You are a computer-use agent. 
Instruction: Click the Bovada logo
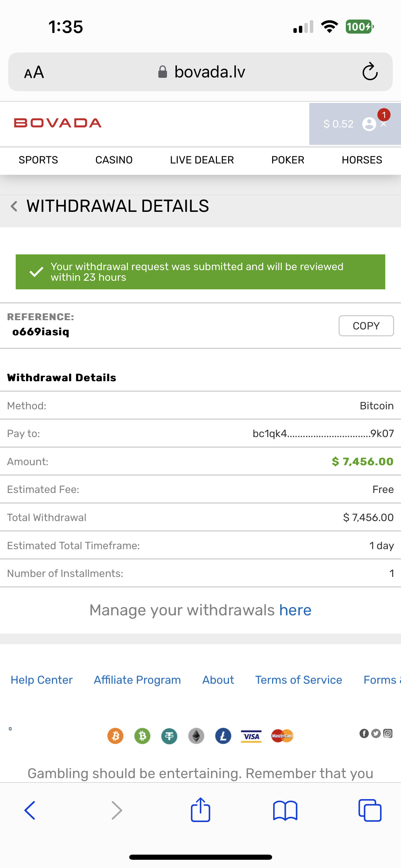tap(58, 123)
